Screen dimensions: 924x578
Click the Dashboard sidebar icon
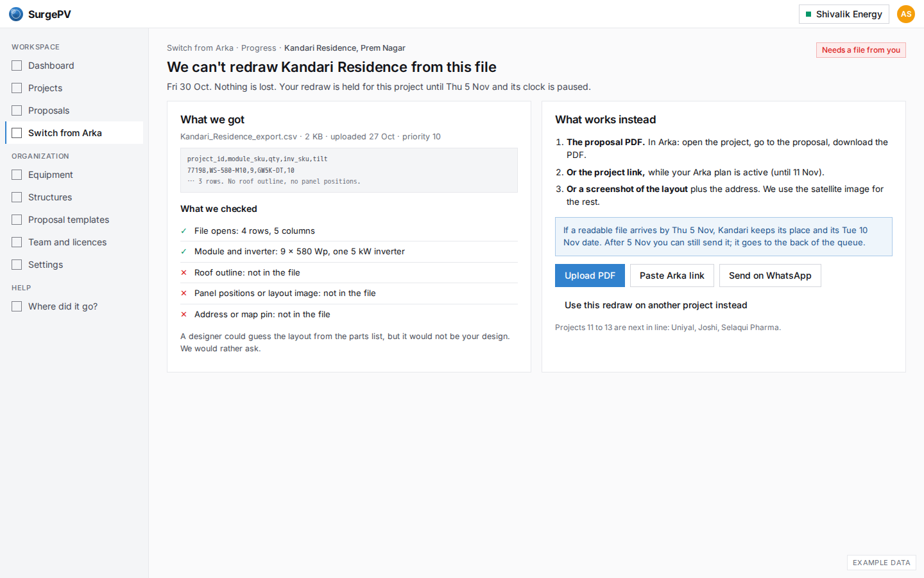(x=17, y=66)
